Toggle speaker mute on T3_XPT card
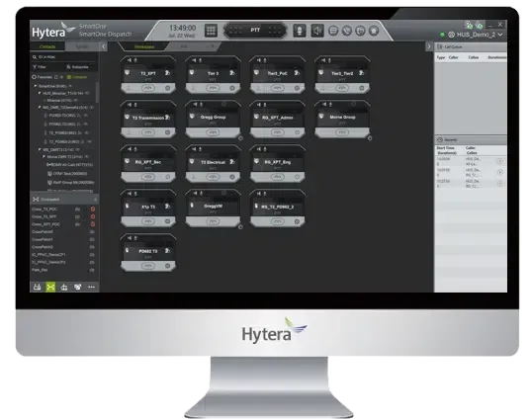Viewport: 530px width, 420px height. click(130, 60)
